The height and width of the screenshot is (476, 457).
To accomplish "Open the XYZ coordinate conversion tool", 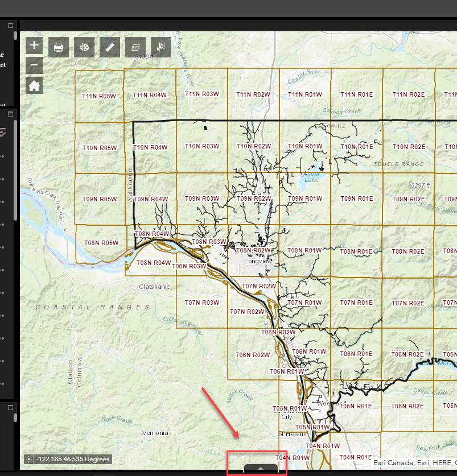I will tap(135, 47).
